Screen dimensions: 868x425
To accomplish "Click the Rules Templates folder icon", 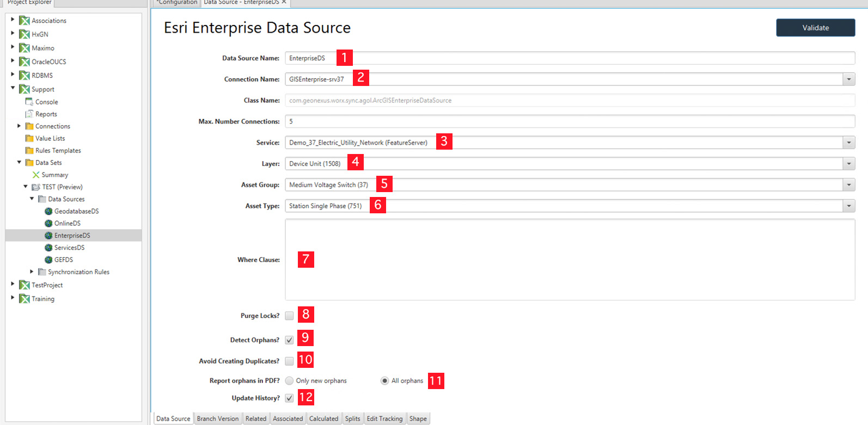I will (x=29, y=150).
